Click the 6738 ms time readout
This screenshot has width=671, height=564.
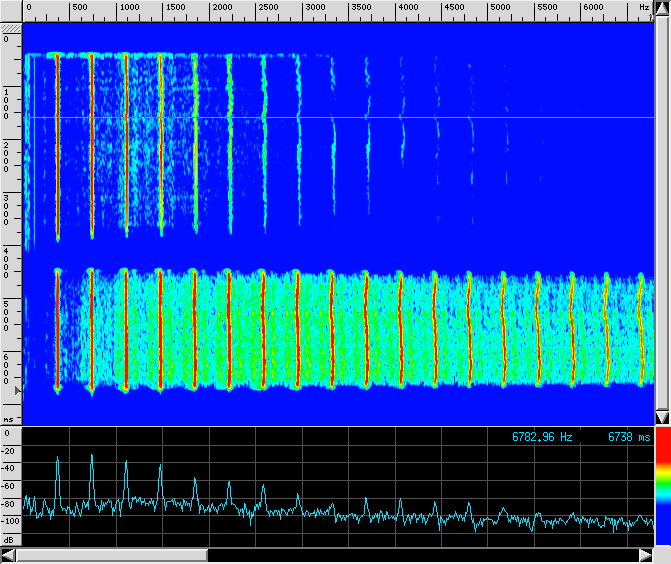click(x=628, y=437)
